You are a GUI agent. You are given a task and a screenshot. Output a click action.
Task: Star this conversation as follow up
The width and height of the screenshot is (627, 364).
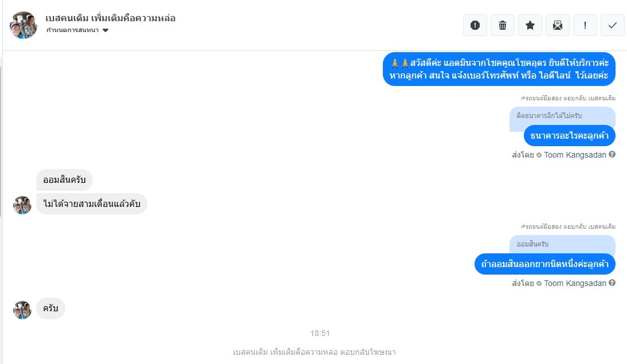coord(530,25)
